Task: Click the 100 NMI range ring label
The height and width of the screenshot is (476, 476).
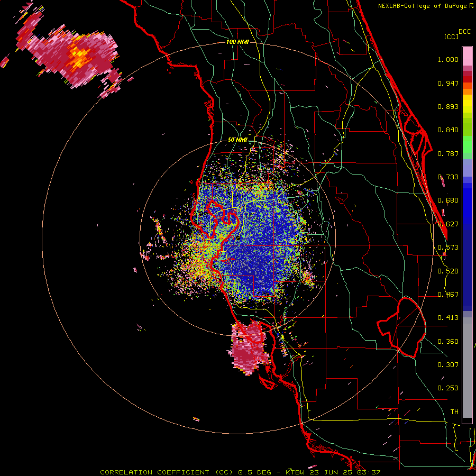Action: (x=237, y=42)
